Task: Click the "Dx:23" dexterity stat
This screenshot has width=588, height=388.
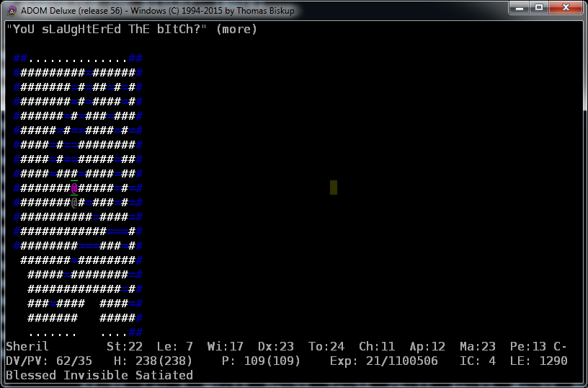Action: click(275, 346)
